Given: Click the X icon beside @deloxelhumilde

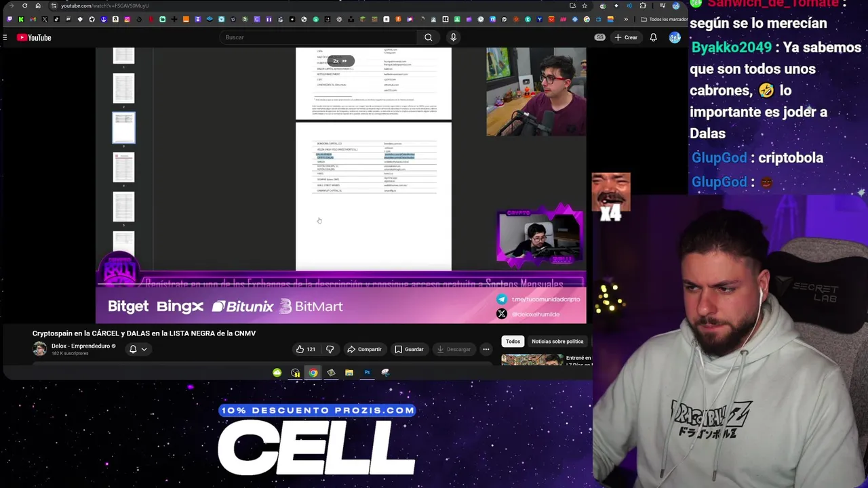Looking at the screenshot, I should [501, 314].
